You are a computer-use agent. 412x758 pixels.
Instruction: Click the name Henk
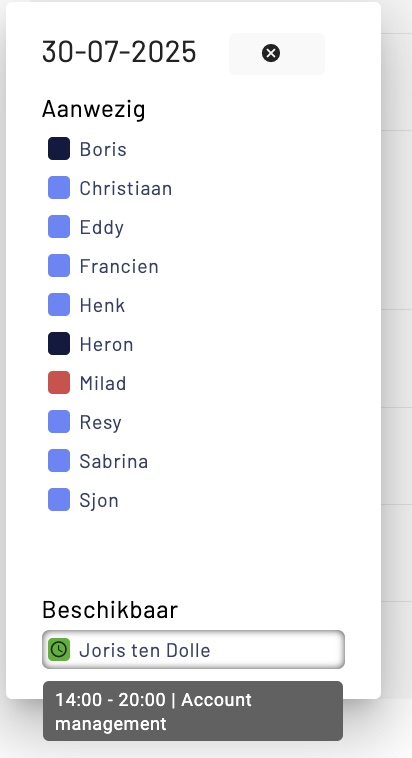[x=102, y=305]
